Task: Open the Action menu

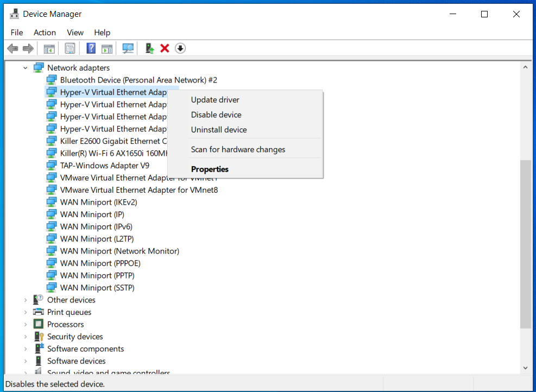Action: (x=45, y=33)
